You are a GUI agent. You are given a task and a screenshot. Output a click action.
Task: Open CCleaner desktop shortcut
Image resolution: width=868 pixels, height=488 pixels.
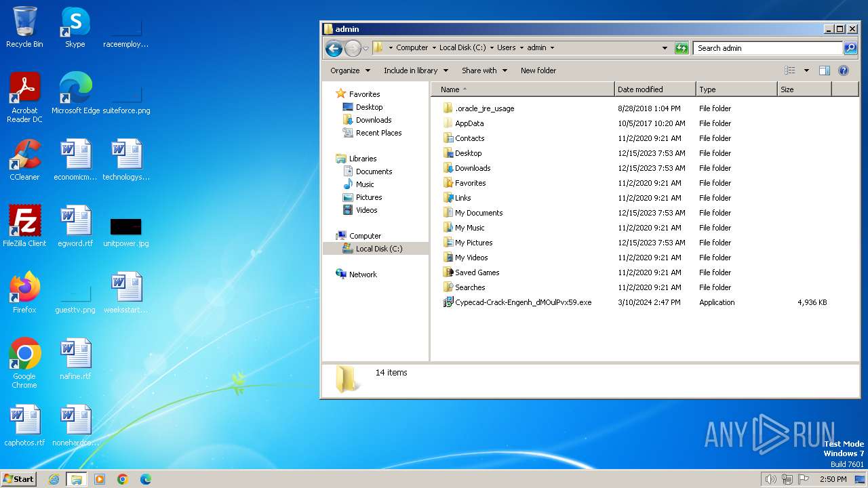tap(24, 160)
